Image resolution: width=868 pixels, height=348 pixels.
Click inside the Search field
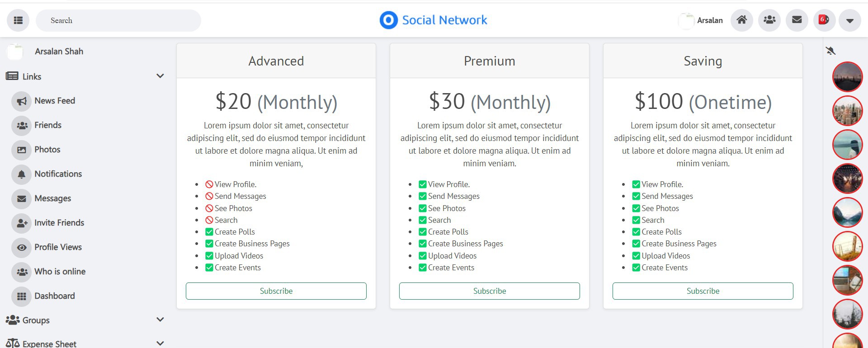118,20
